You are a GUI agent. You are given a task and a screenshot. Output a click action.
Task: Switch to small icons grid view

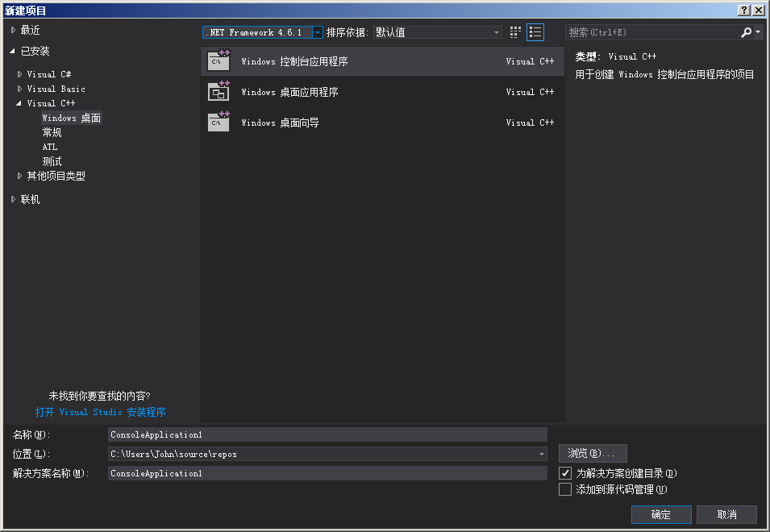coord(515,32)
